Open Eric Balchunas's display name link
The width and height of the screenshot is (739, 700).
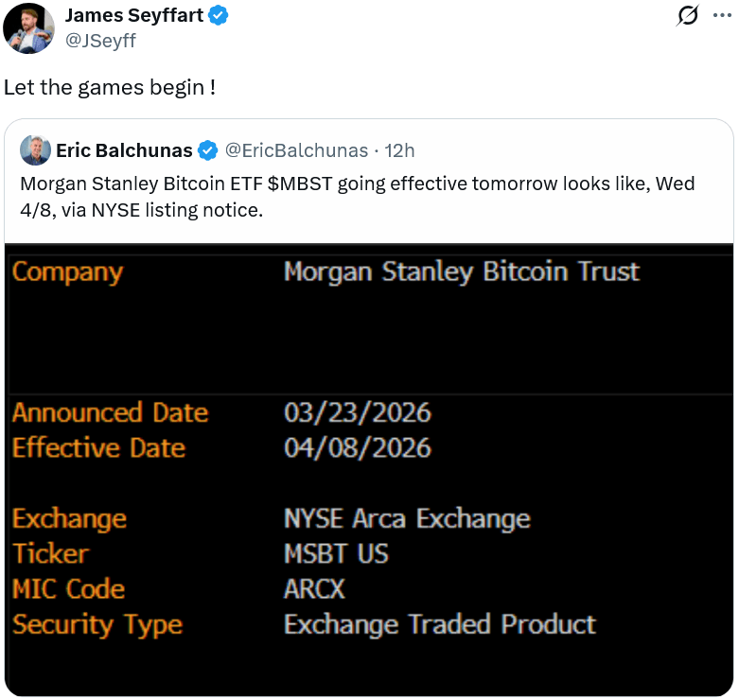[x=124, y=150]
